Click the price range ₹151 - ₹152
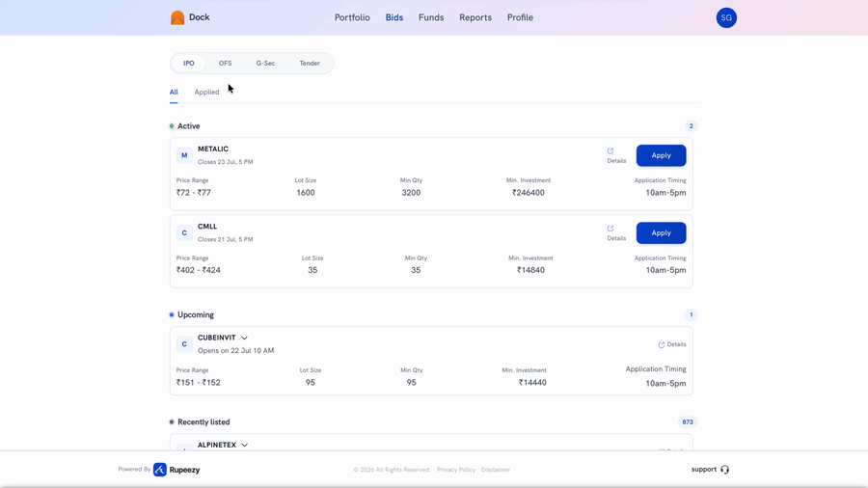This screenshot has width=868, height=488. pos(198,382)
